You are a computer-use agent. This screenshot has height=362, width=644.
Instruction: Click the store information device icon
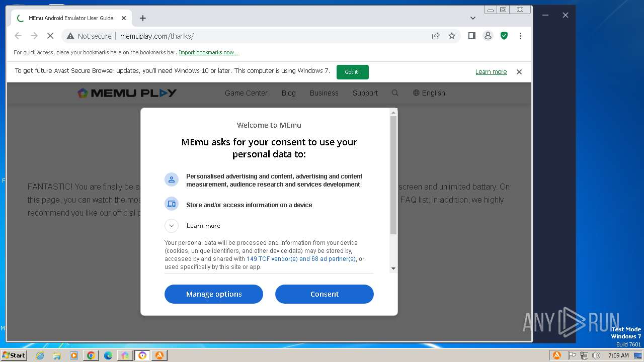coord(172,204)
